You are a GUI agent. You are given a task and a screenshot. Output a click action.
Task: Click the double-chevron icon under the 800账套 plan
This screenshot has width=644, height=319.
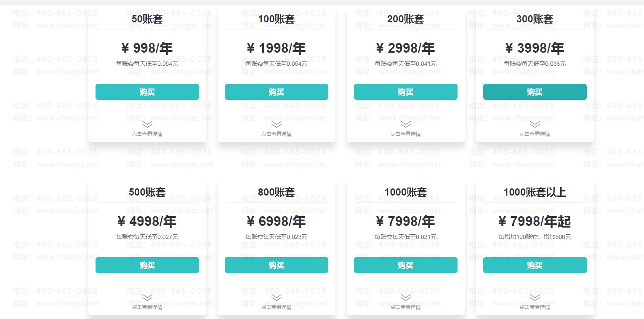[276, 298]
